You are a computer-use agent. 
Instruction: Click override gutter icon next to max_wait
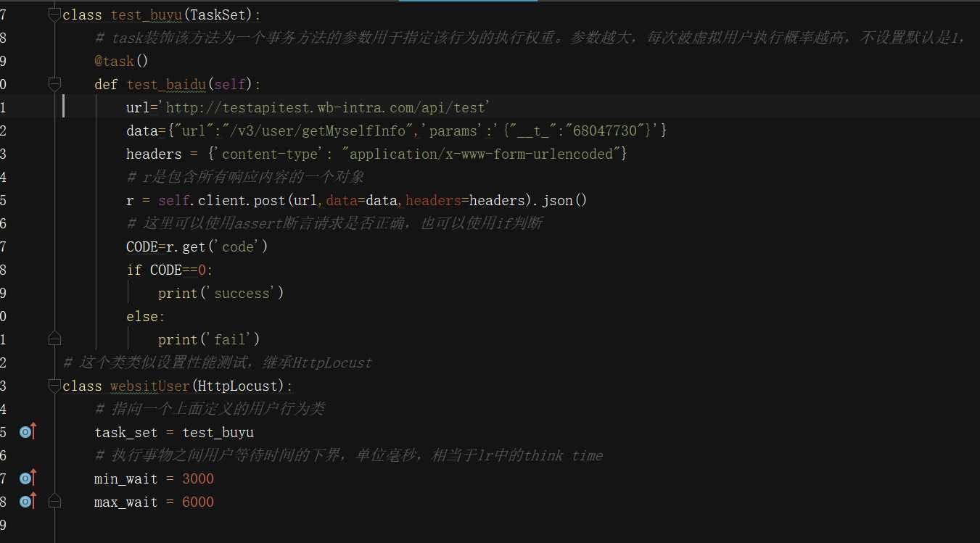tap(28, 502)
